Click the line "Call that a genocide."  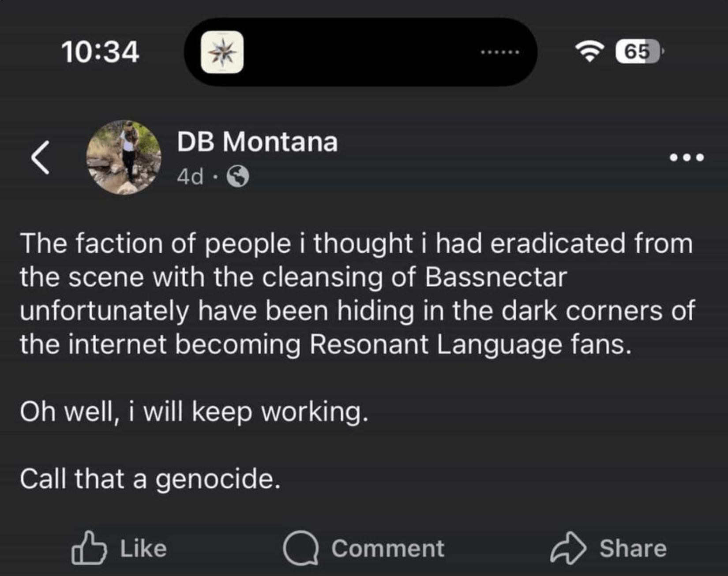point(150,479)
